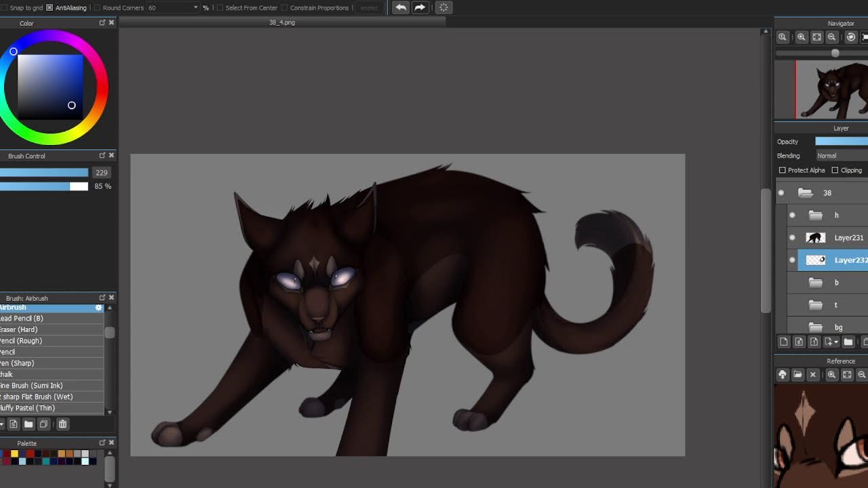
Task: Toggle visibility of Layer231
Action: [792, 238]
